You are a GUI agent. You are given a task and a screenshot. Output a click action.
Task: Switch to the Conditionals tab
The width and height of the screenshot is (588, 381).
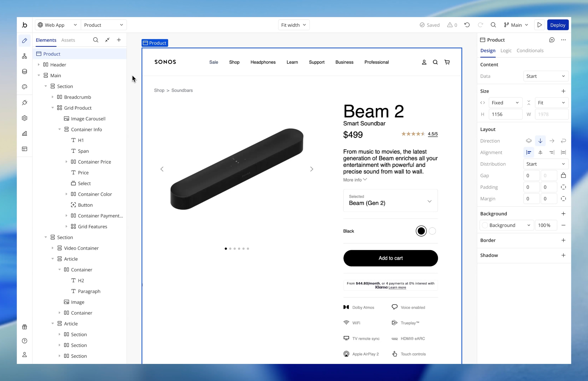(530, 51)
